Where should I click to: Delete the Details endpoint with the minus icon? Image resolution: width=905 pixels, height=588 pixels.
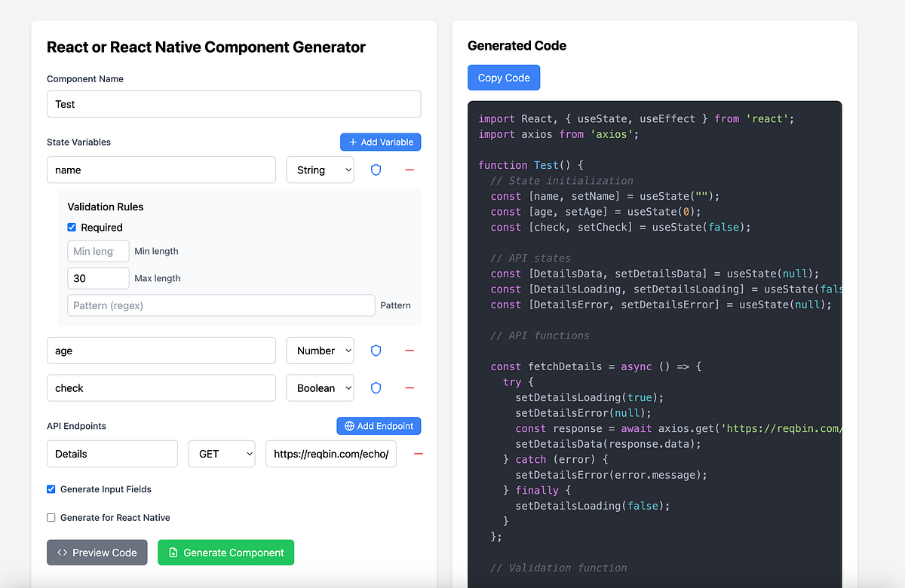419,453
